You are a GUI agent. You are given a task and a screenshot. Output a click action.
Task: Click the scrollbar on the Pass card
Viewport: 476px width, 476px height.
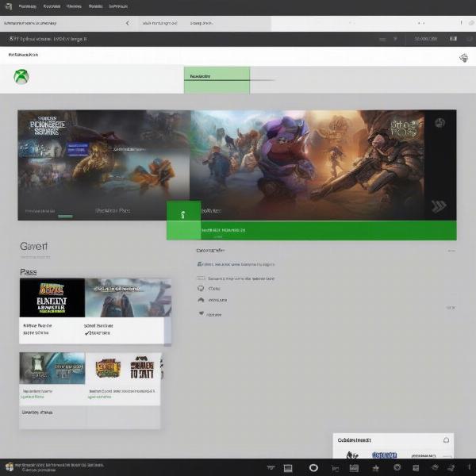tap(167, 331)
